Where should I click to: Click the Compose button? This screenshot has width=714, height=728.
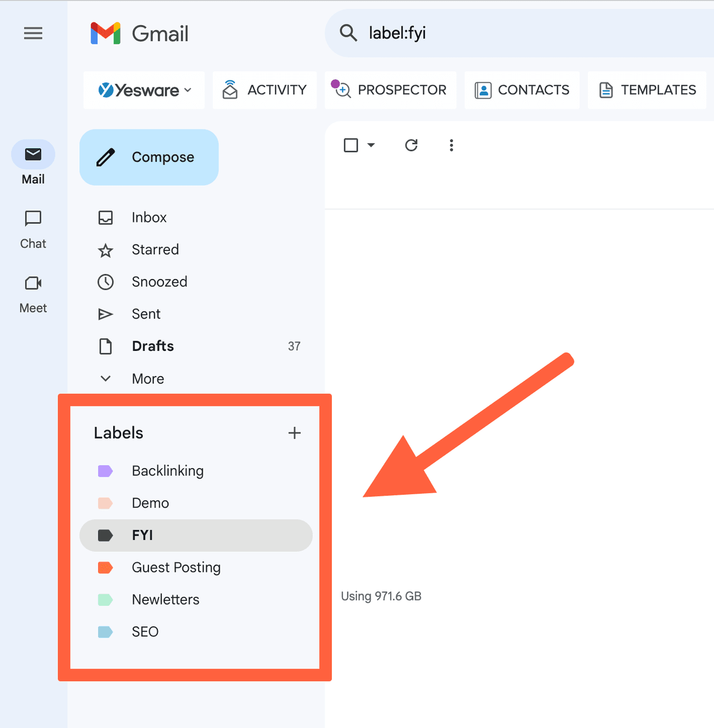(x=148, y=157)
